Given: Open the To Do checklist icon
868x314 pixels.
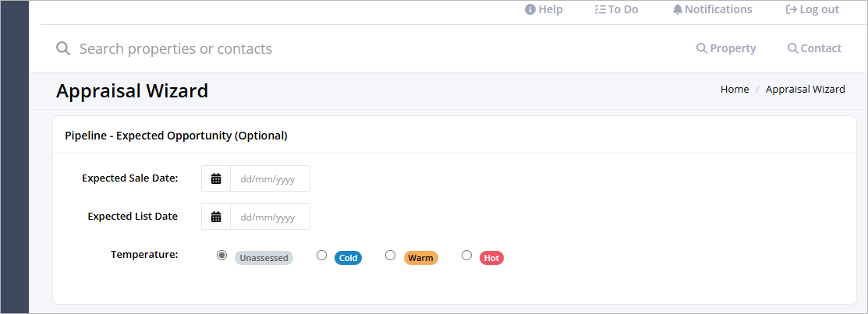Looking at the screenshot, I should [600, 9].
